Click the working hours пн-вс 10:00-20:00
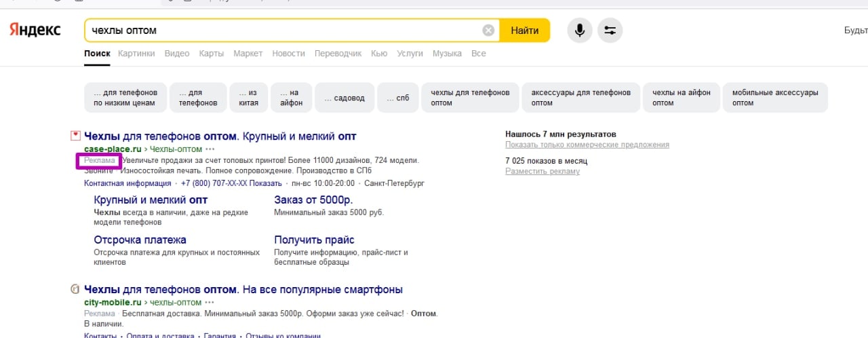Image resolution: width=868 pixels, height=338 pixels. [322, 183]
